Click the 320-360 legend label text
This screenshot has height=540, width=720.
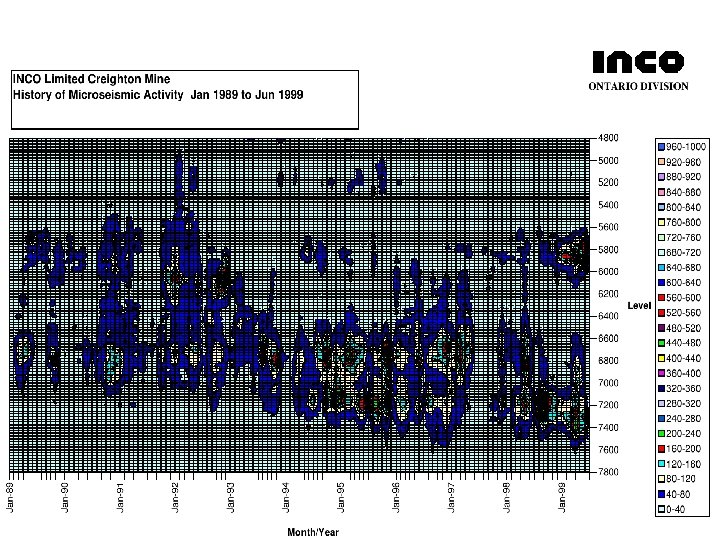tap(684, 388)
